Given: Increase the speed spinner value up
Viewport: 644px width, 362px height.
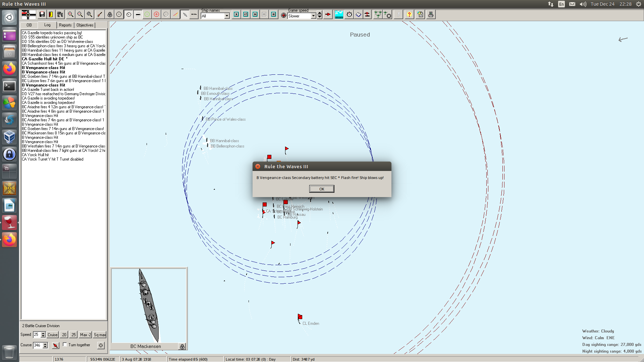Looking at the screenshot, I should (43, 333).
